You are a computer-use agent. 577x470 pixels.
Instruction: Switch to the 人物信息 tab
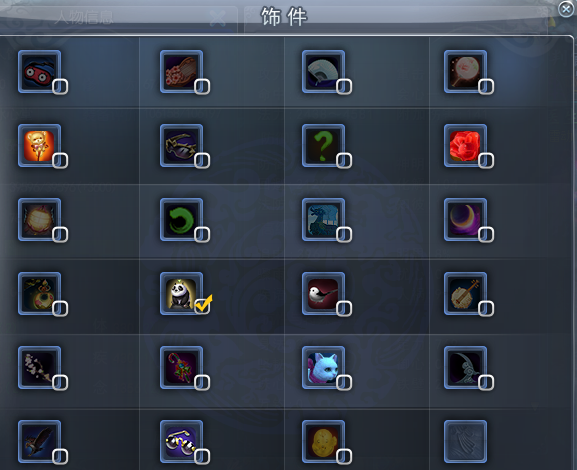tap(85, 17)
